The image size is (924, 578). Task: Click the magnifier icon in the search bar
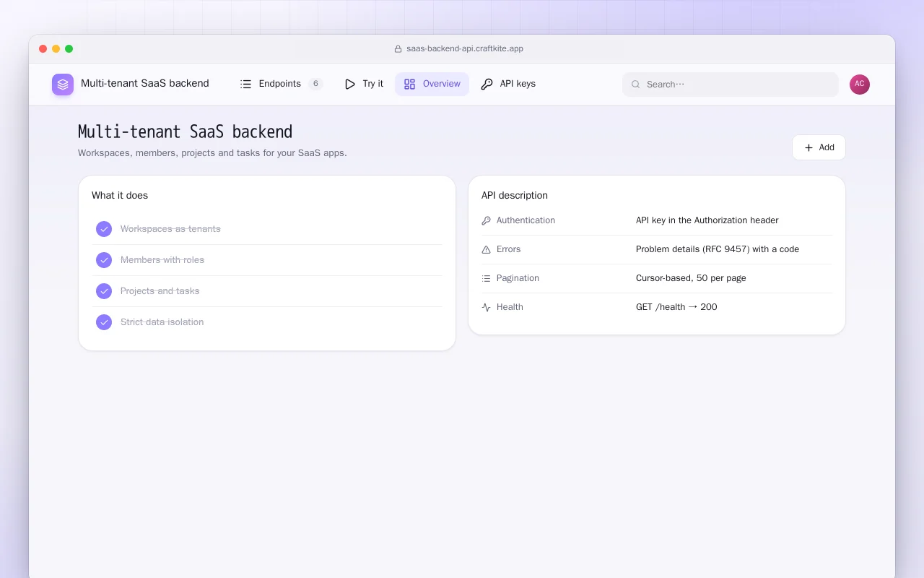pyautogui.click(x=636, y=85)
